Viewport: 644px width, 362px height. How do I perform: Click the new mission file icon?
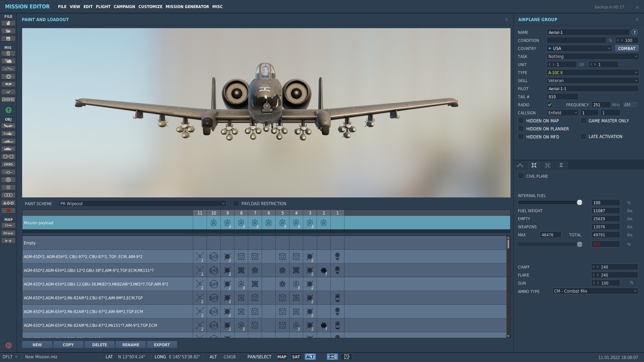click(8, 23)
